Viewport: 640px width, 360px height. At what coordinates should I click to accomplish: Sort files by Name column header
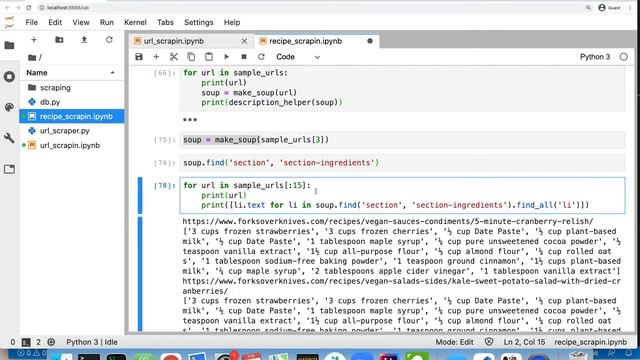point(71,73)
